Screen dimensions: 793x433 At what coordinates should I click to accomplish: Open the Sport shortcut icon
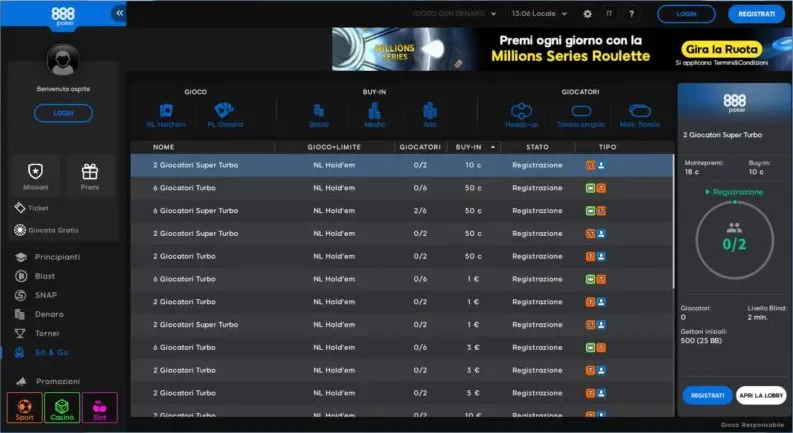24,408
